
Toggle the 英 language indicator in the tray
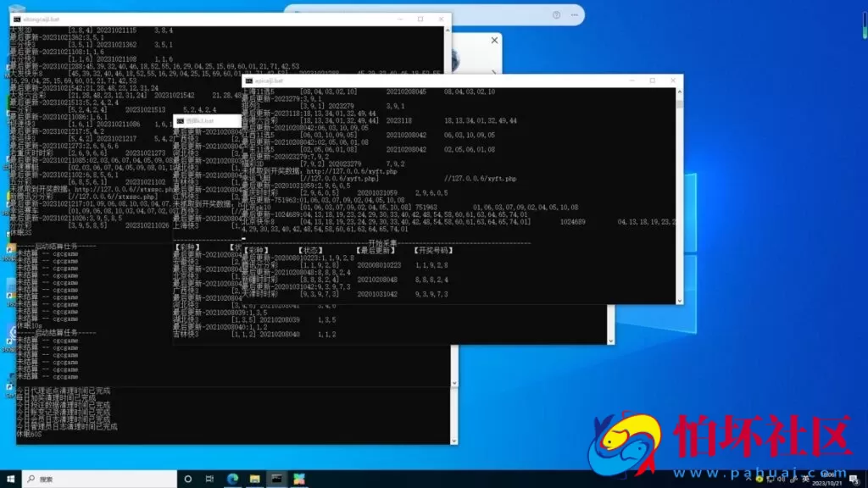point(806,479)
